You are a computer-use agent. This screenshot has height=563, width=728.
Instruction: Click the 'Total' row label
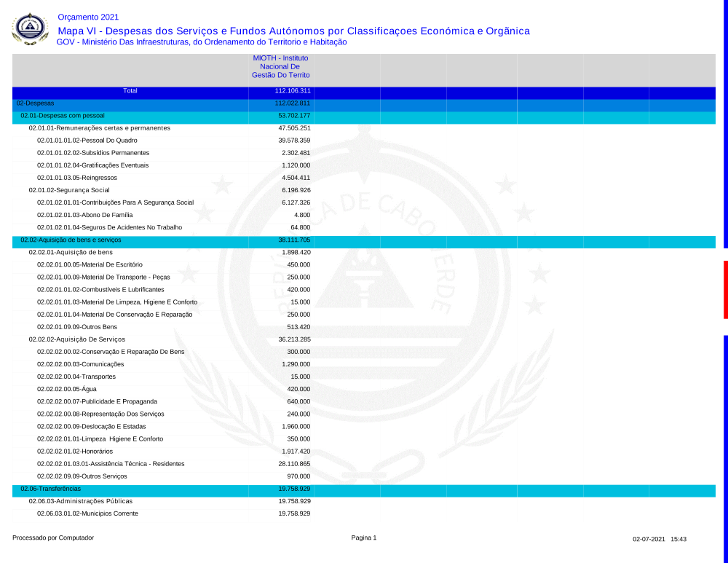(130, 91)
